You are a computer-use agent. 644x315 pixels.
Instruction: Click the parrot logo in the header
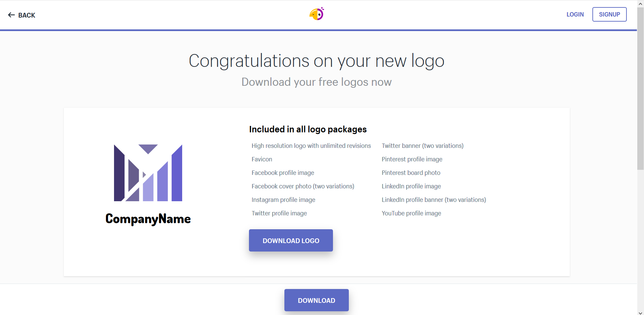point(316,14)
